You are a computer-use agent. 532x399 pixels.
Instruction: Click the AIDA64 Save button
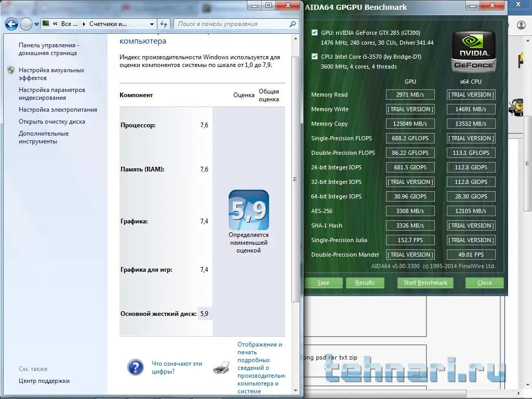(x=323, y=283)
